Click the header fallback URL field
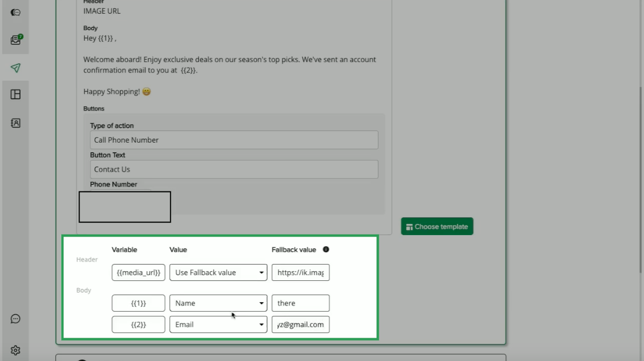Screen dimensions: 644x361 [300, 273]
